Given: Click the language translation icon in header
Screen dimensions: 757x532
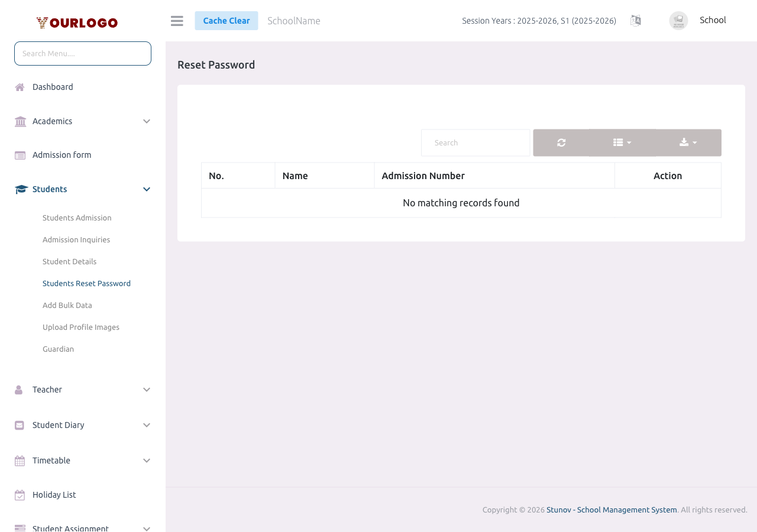Looking at the screenshot, I should click(x=636, y=20).
